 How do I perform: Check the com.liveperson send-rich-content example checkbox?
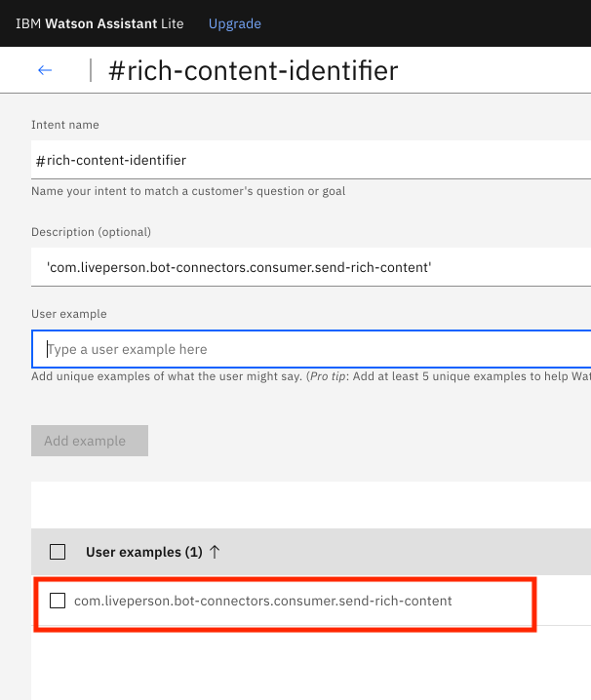point(58,601)
